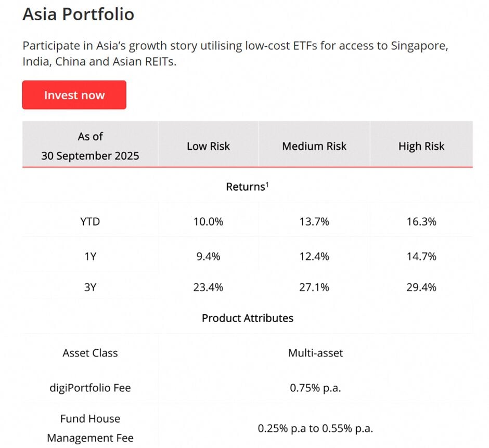This screenshot has height=448, width=489.
Task: Select the 12.4% 1Y Medium Risk value
Action: coord(314,256)
